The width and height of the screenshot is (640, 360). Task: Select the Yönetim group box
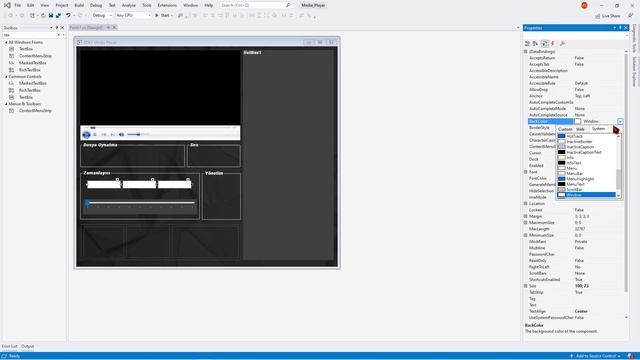click(x=221, y=196)
